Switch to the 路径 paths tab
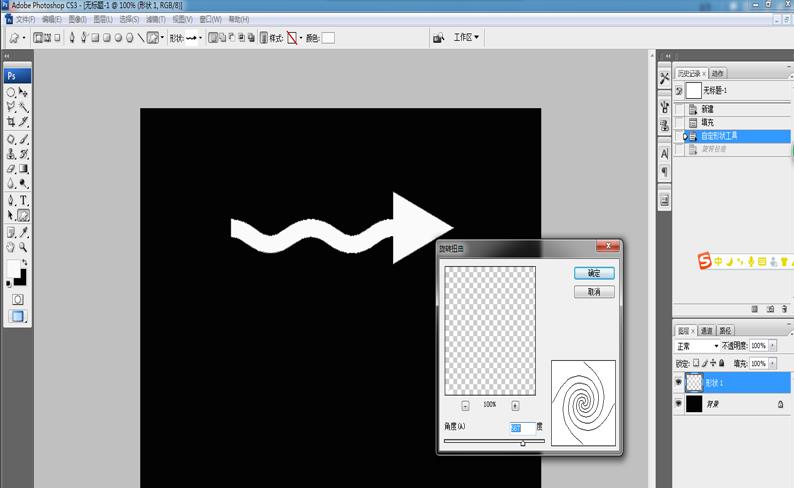Image resolution: width=794 pixels, height=488 pixels. point(725,331)
